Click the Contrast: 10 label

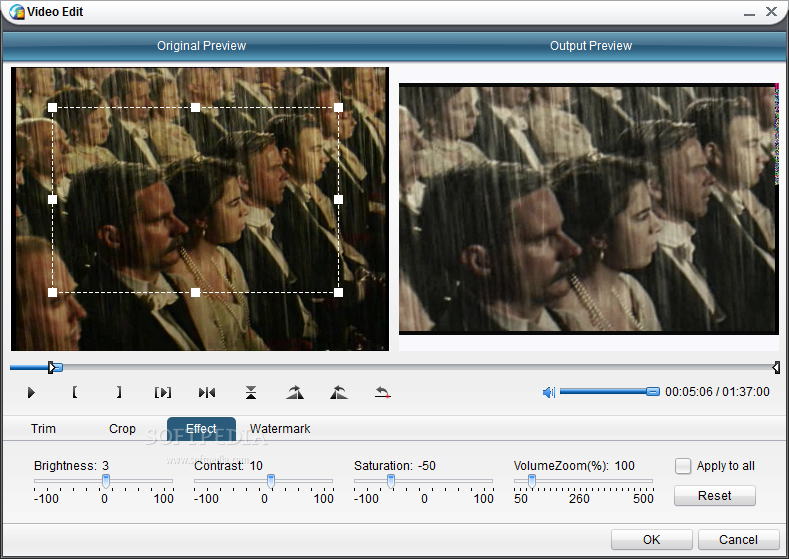[x=228, y=466]
